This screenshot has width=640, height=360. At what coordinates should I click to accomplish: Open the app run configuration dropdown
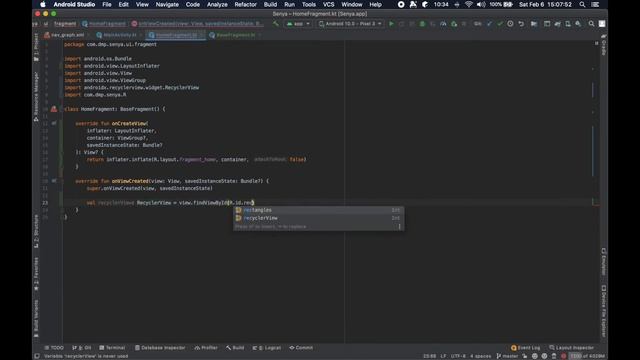[298, 24]
